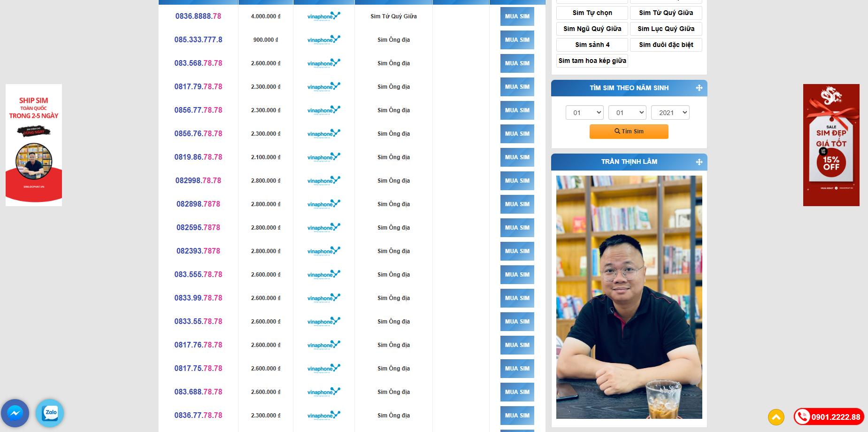Click the Vinaphone logo in 083.568.78.78 row
This screenshot has height=432, width=868.
[324, 63]
